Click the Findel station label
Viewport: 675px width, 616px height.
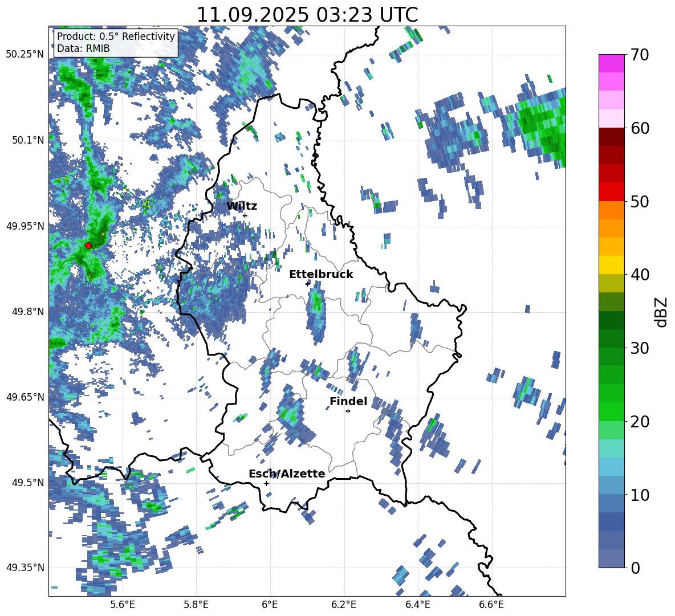point(348,401)
